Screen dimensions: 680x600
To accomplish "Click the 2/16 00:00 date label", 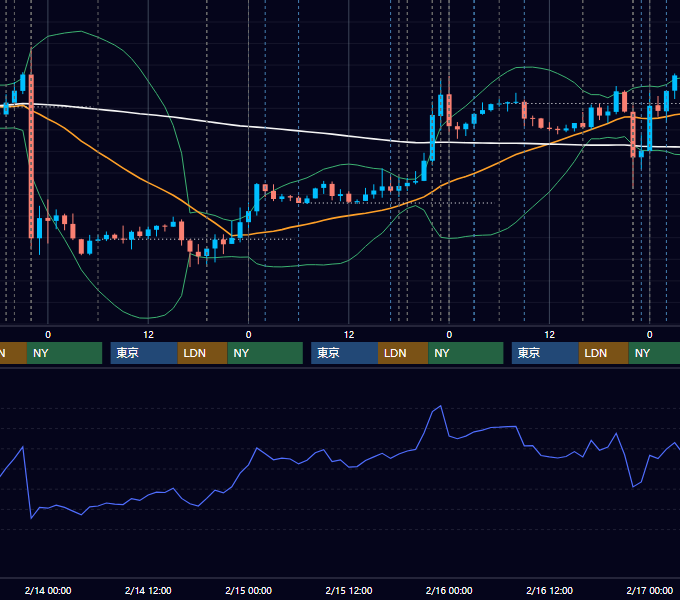I will 449,590.
